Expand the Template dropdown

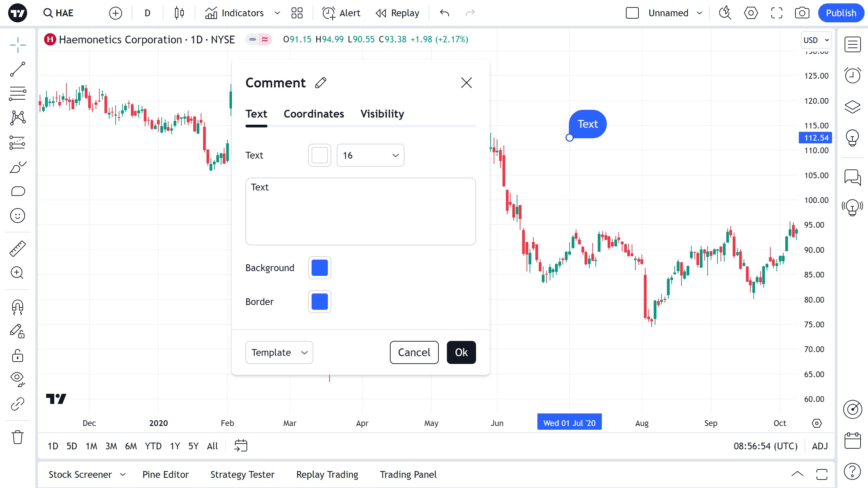click(279, 352)
